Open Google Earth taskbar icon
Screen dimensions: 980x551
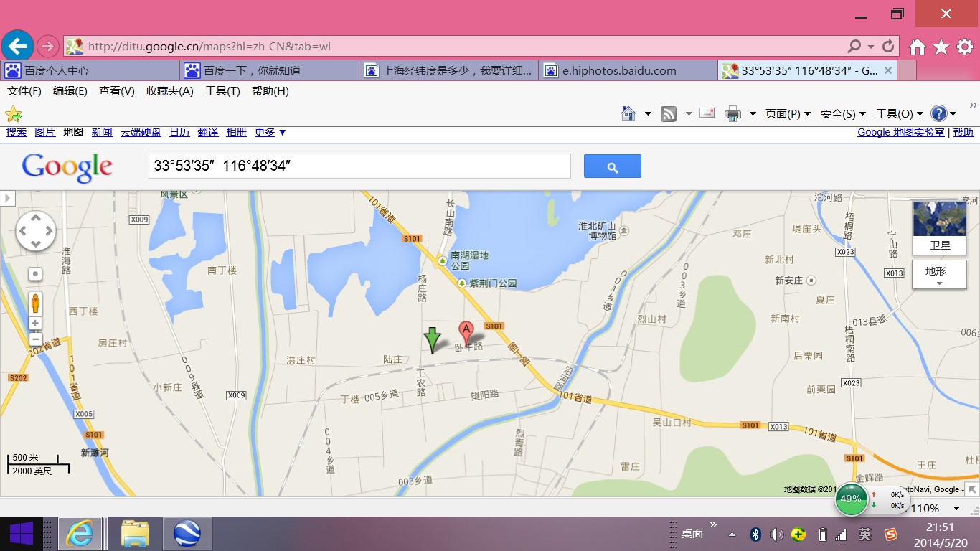[187, 534]
